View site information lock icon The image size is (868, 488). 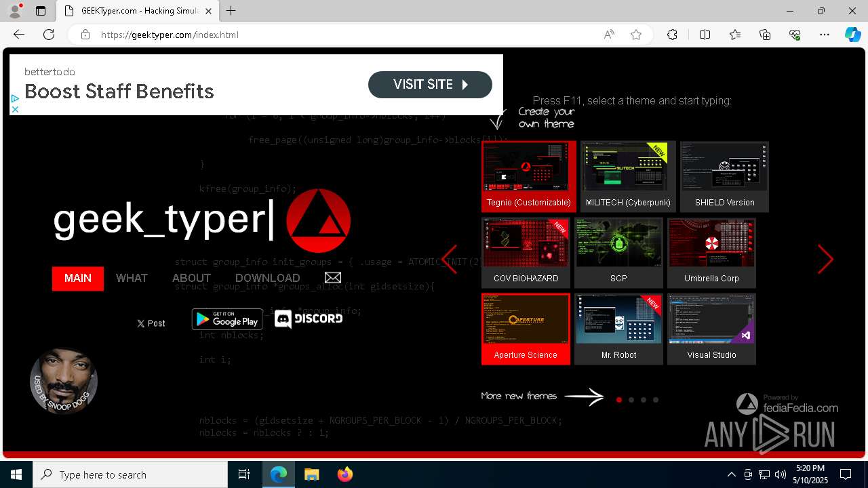coord(85,35)
